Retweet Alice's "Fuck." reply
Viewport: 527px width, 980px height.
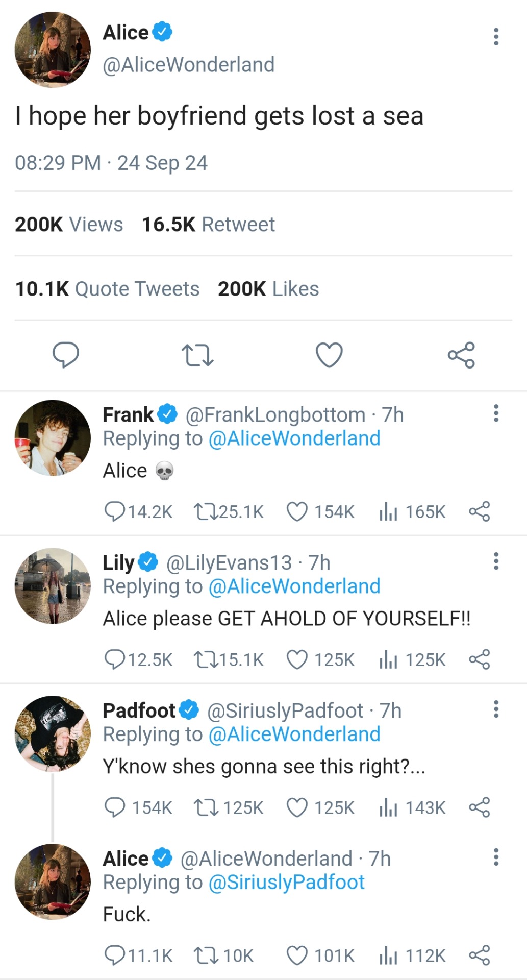pos(206,955)
